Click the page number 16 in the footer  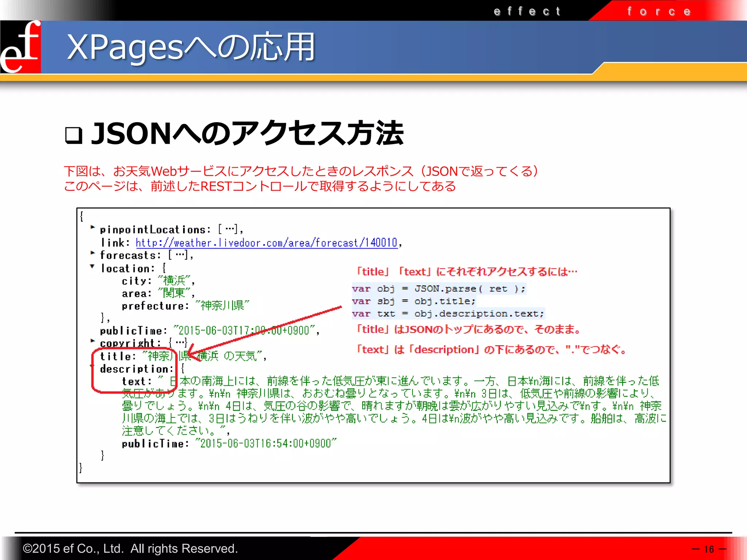click(709, 549)
